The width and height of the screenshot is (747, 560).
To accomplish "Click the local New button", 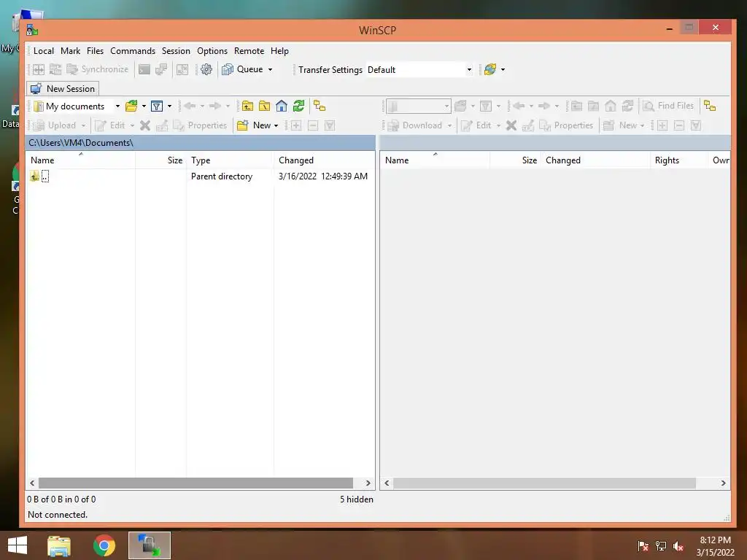I will [254, 125].
